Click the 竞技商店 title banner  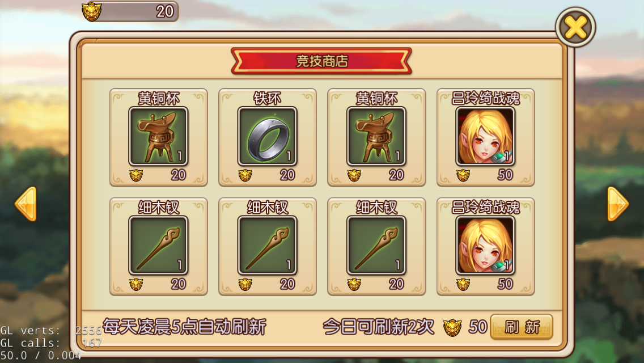[x=321, y=61]
